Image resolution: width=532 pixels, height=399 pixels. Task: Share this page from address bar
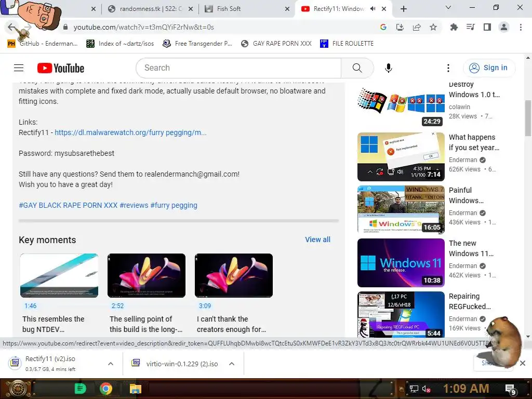[x=417, y=27]
